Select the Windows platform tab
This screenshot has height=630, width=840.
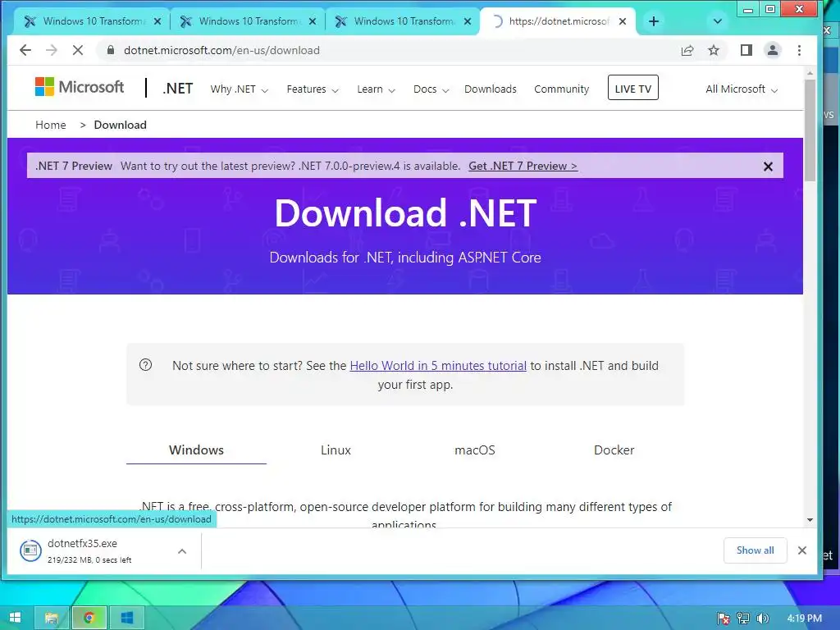pyautogui.click(x=196, y=450)
